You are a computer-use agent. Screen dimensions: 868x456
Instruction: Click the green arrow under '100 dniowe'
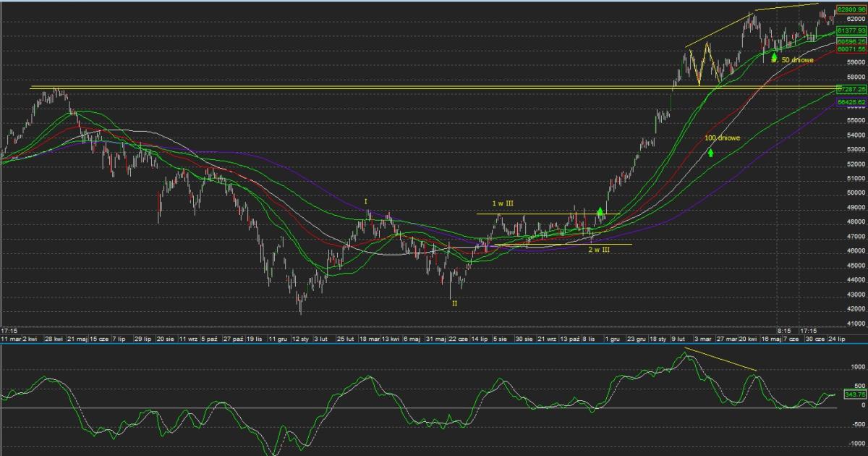pyautogui.click(x=711, y=152)
